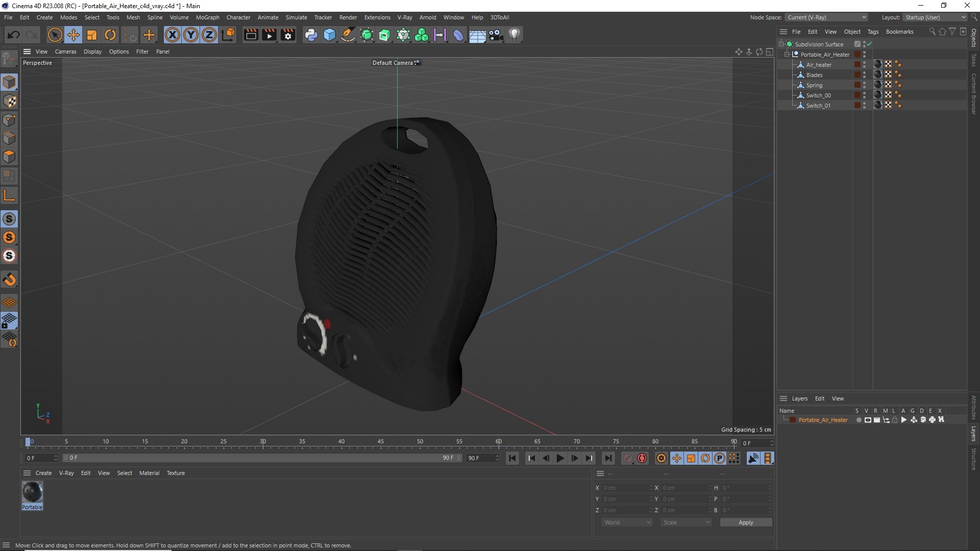Add a Cube primitive object
The width and height of the screenshot is (980, 551).
click(x=330, y=35)
